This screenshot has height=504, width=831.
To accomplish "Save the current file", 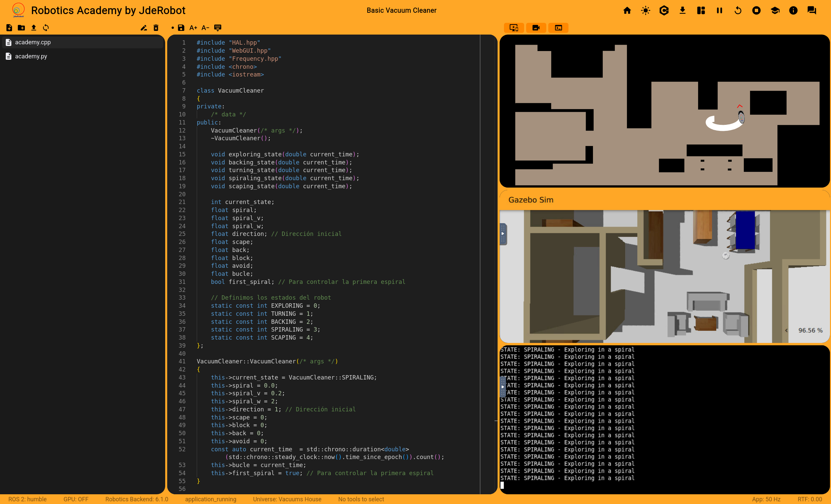I will [181, 28].
